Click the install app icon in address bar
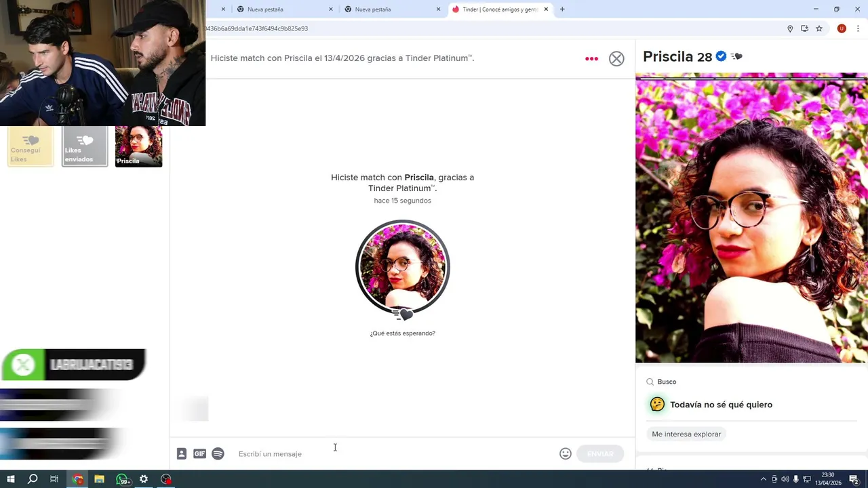This screenshot has height=488, width=868. (804, 28)
